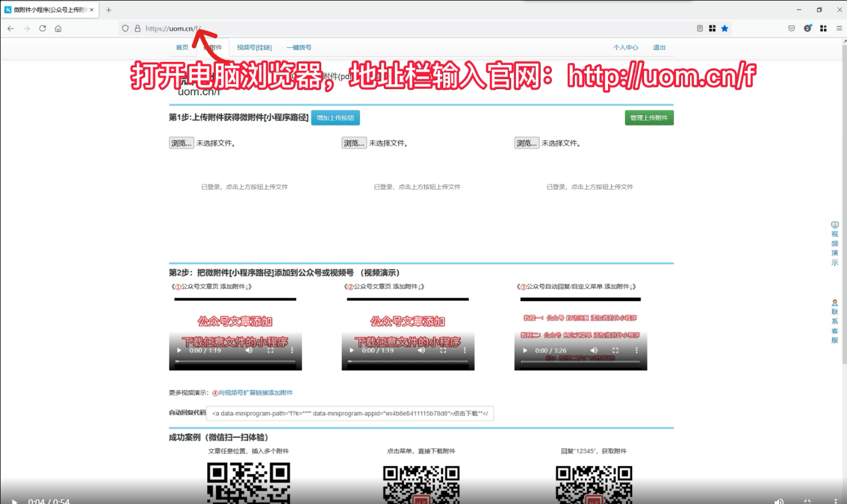Click the ③ 3:26 video progress bar
The image size is (847, 504).
581,361
